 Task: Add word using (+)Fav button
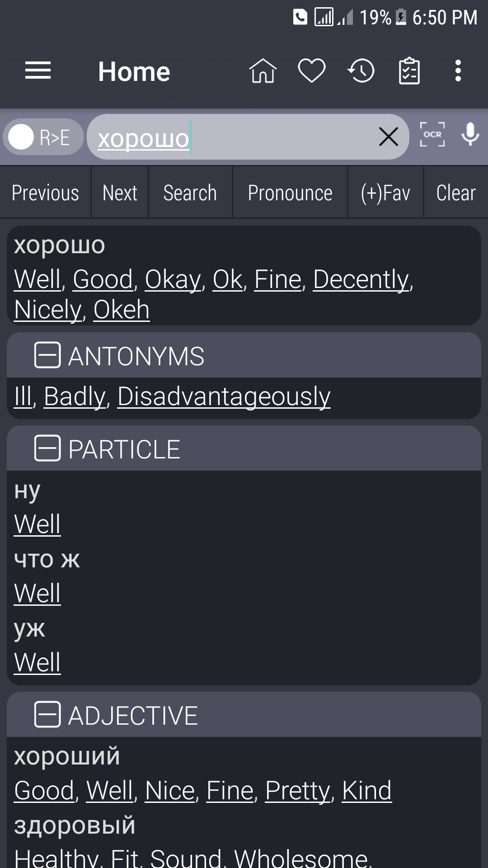(x=385, y=193)
